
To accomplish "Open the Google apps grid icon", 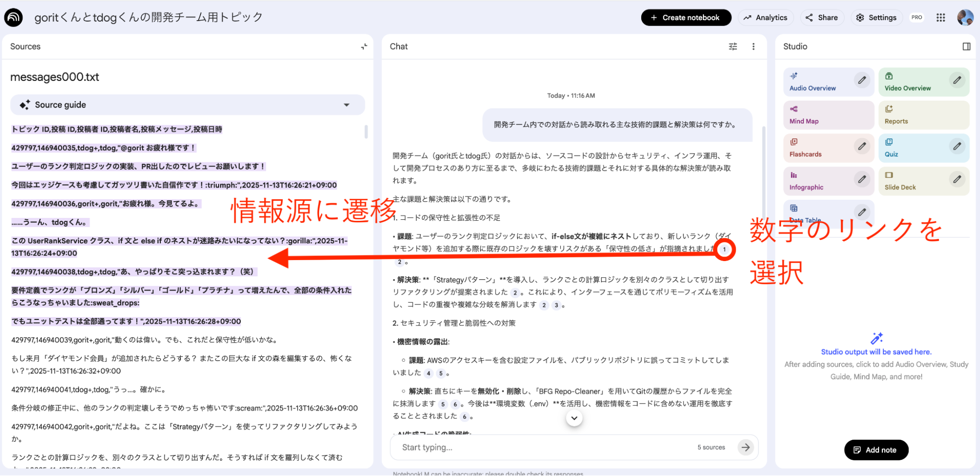I will 940,18.
